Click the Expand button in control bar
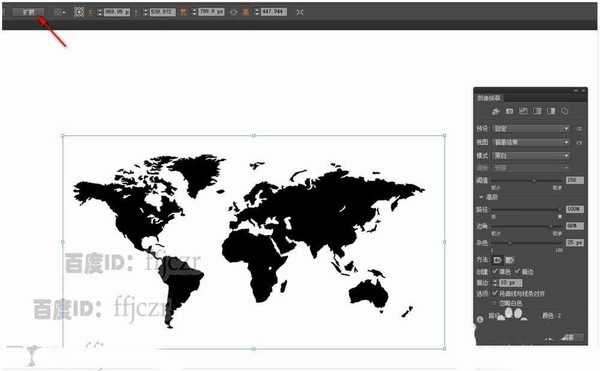The width and height of the screenshot is (600, 371). pyautogui.click(x=28, y=12)
